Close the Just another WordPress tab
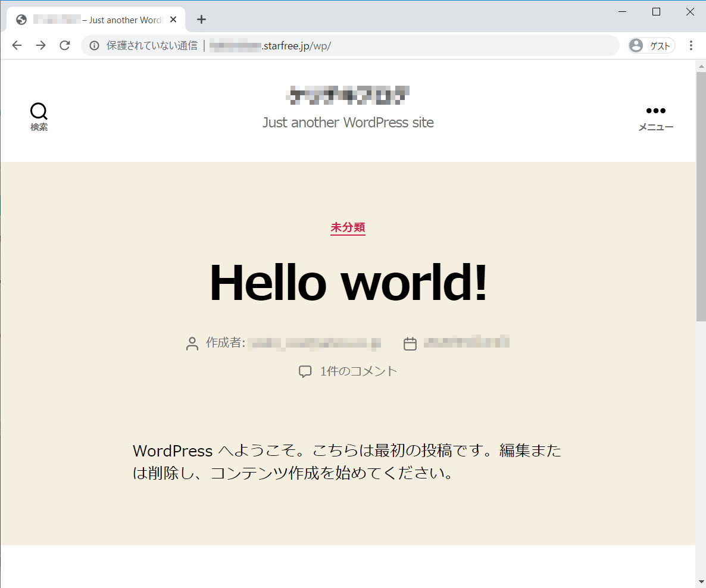 [173, 20]
